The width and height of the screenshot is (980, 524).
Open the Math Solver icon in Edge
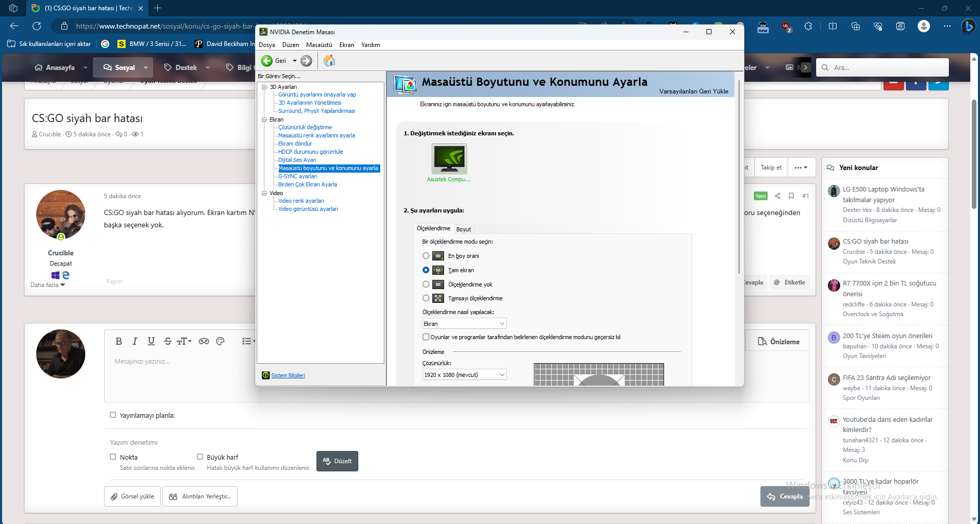tap(900, 26)
